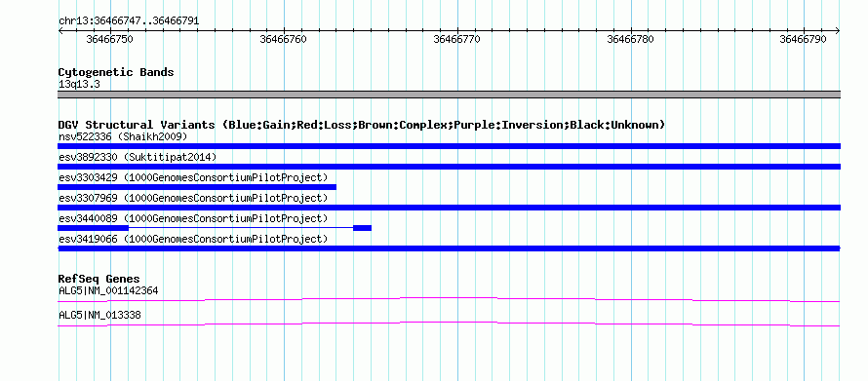
Task: Click the blue bar of esv3307969
Action: (449, 208)
